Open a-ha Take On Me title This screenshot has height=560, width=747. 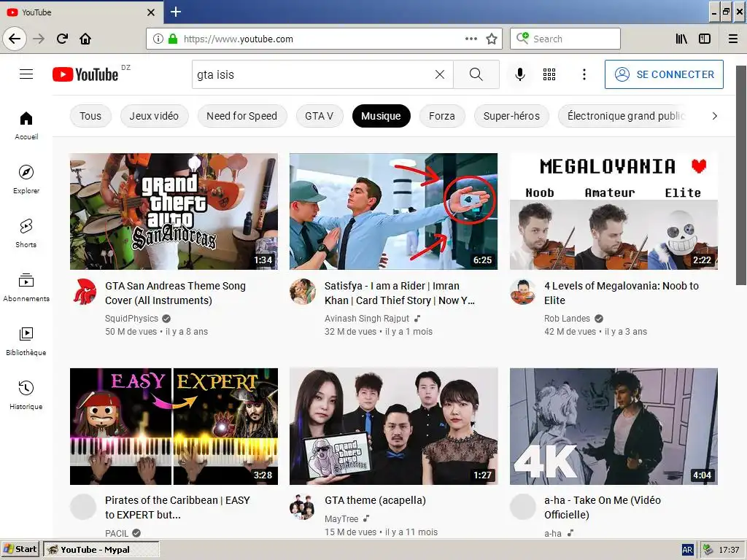click(x=602, y=507)
